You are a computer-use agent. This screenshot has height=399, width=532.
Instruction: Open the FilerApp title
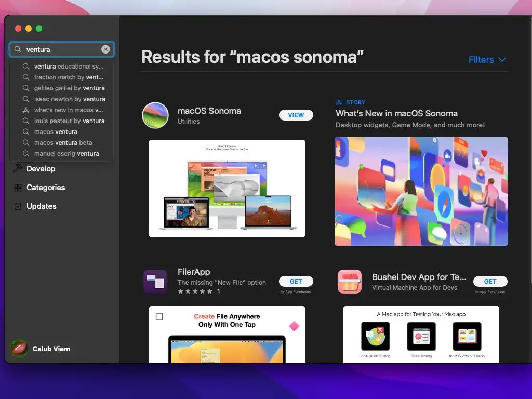point(194,272)
